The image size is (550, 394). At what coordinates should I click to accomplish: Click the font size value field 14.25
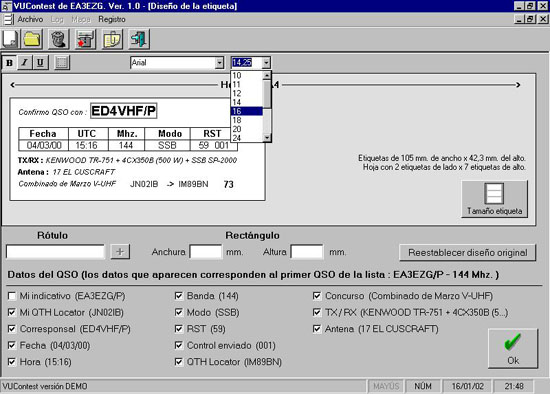(x=247, y=63)
